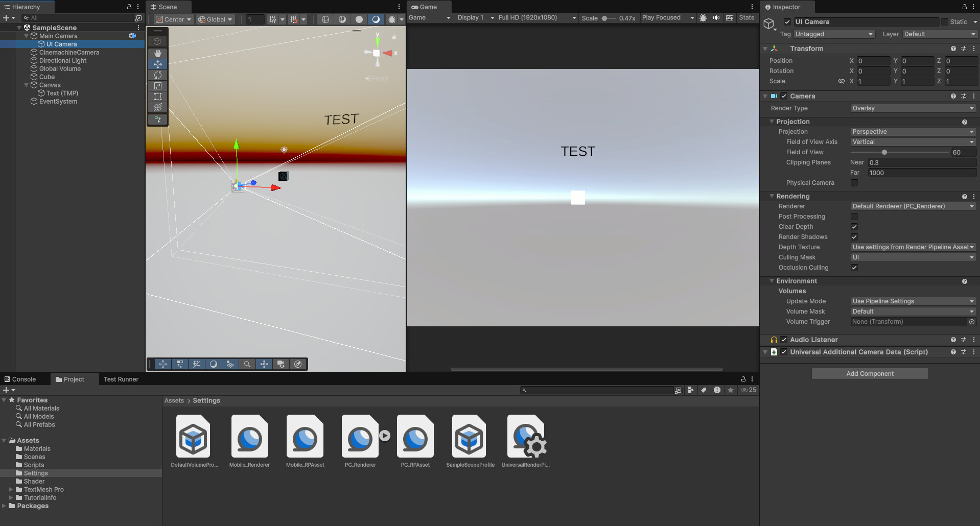The image size is (980, 526).
Task: Select the Rotate tool
Action: coord(157,75)
